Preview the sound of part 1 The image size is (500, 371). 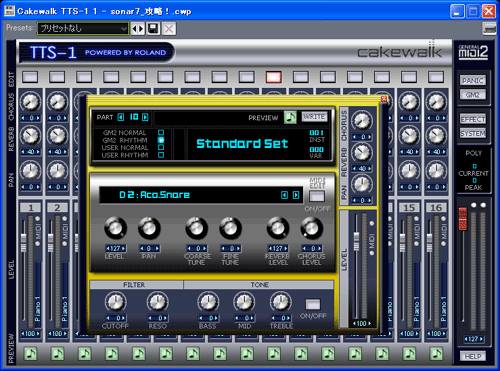point(31,354)
